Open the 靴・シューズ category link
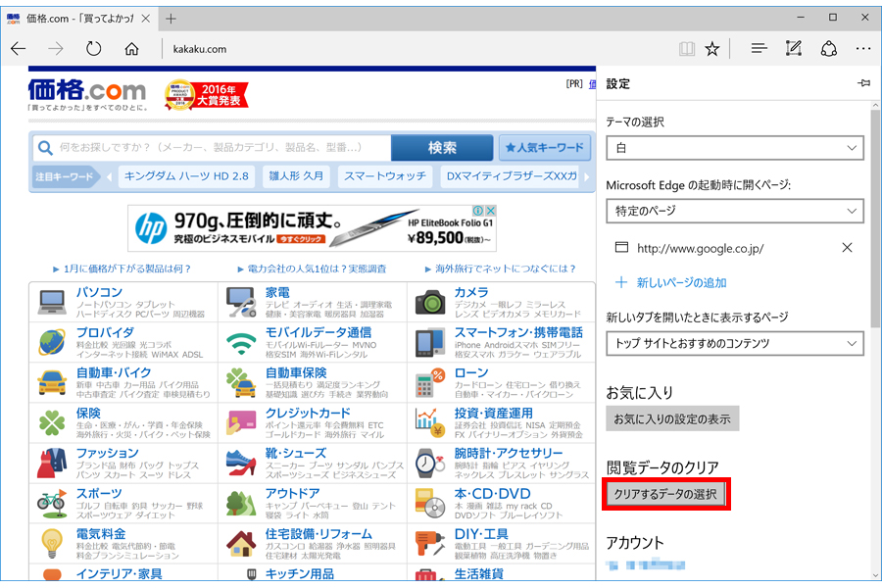The image size is (882, 588). click(x=296, y=453)
